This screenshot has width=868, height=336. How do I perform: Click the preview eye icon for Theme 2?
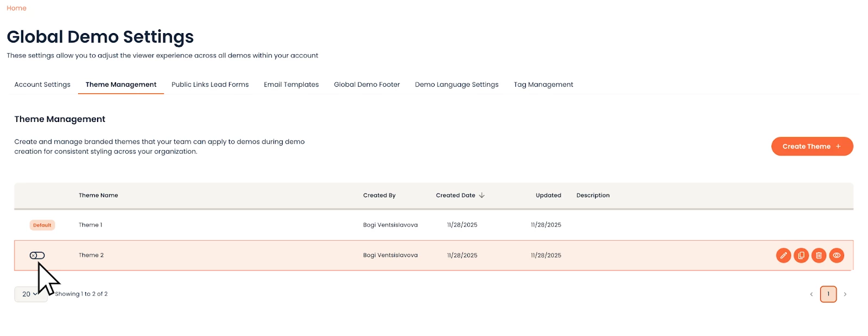(x=837, y=255)
